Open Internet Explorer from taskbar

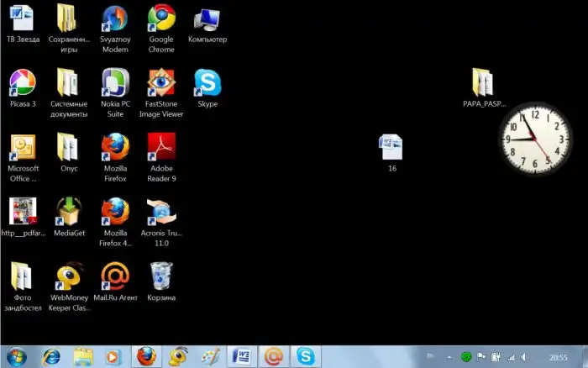pos(51,356)
